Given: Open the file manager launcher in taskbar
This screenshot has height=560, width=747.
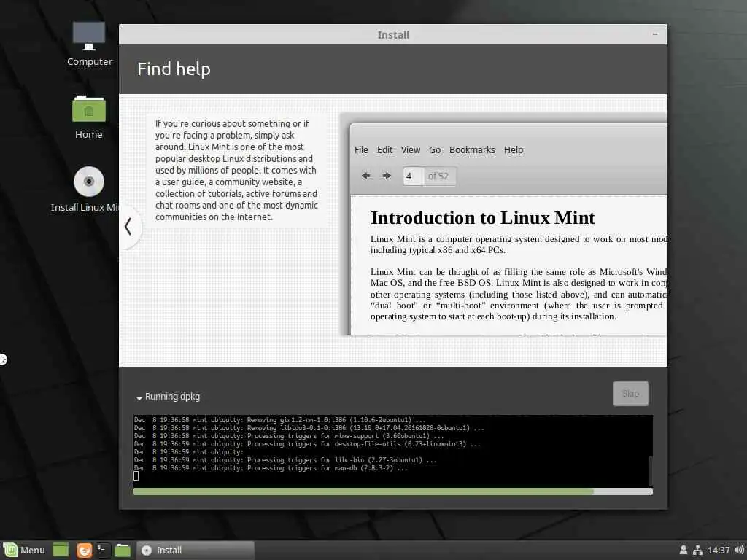Looking at the screenshot, I should point(123,550).
